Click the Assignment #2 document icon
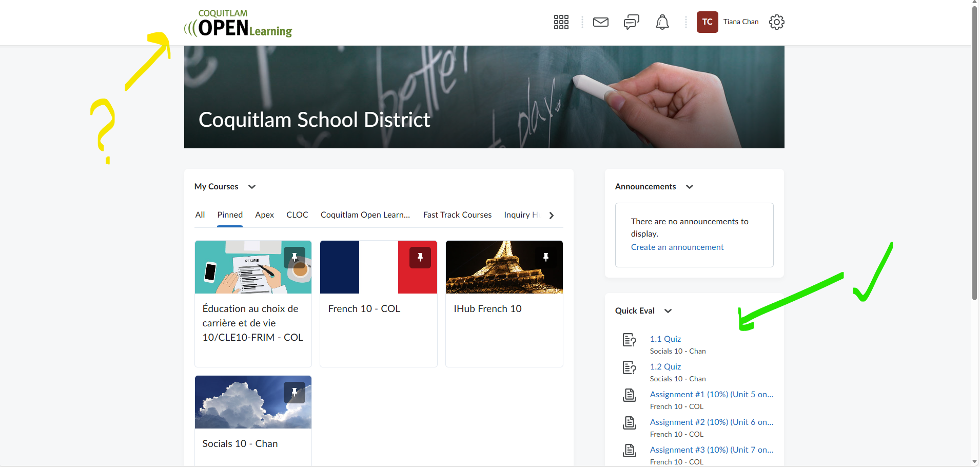This screenshot has width=980, height=467. pyautogui.click(x=630, y=423)
